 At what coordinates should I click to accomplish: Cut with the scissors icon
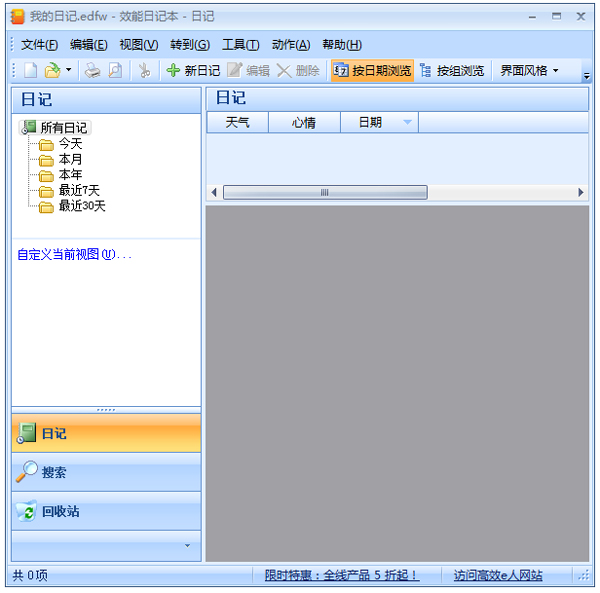[144, 71]
